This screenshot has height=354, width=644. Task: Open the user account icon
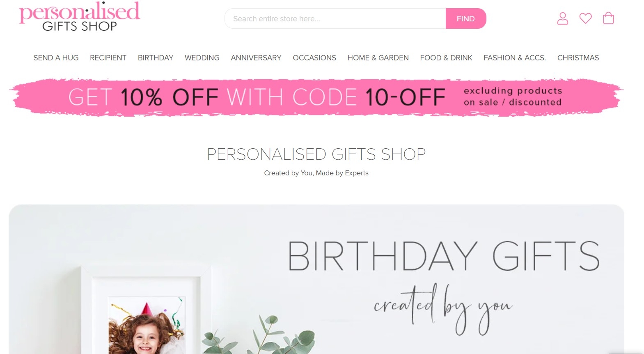pos(562,18)
